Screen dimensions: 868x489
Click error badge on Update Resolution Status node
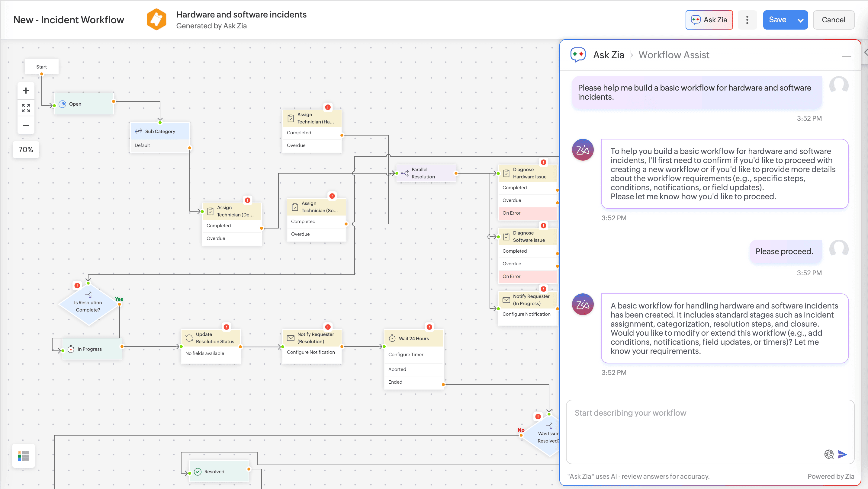click(x=227, y=327)
